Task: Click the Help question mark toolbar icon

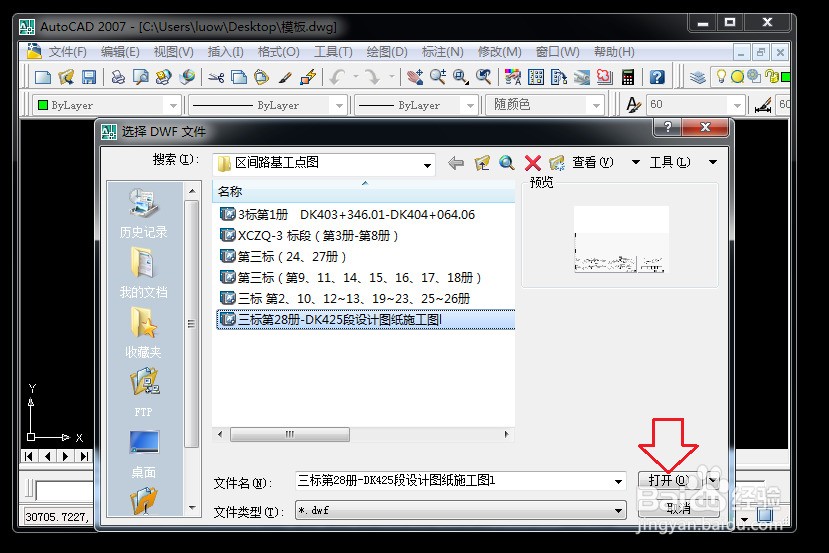Action: point(657,77)
